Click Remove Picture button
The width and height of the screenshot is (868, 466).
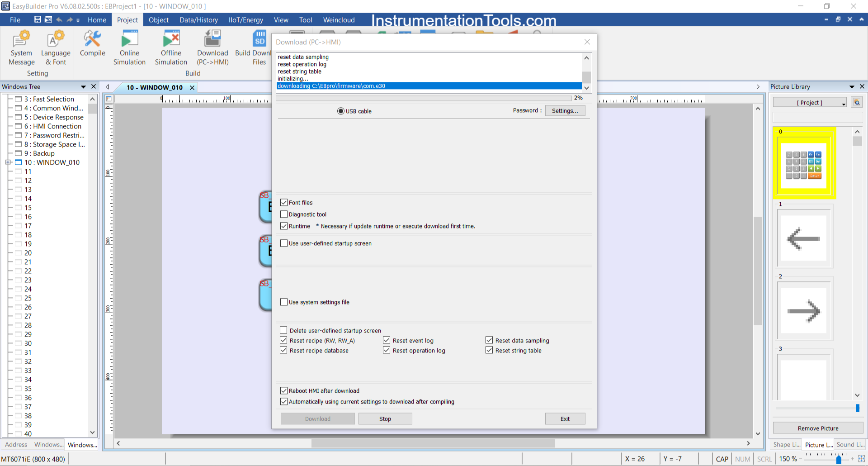818,428
